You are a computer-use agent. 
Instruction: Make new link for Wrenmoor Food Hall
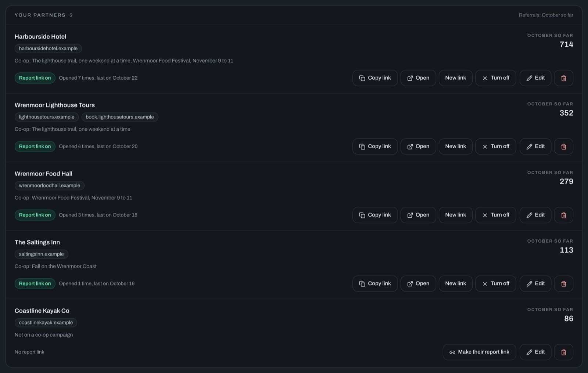click(x=455, y=215)
